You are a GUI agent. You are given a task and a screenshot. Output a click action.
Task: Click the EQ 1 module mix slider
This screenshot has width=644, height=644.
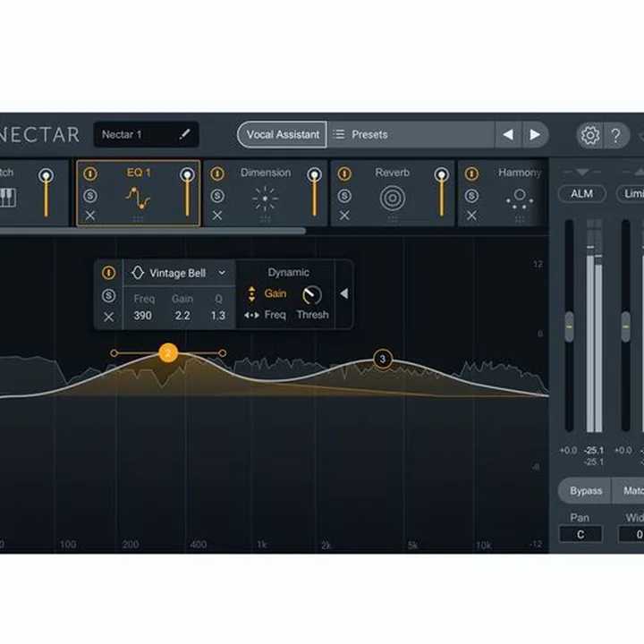[187, 193]
